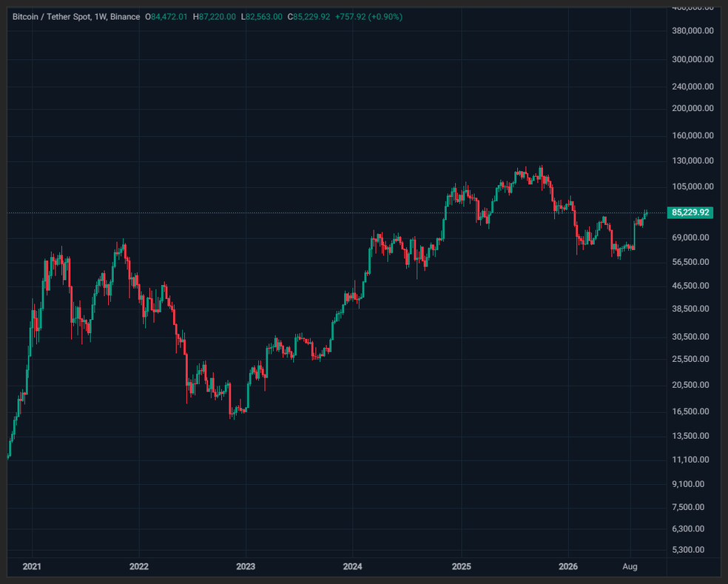Click the 46,500.00 price axis label
The image size is (728, 584).
click(690, 286)
